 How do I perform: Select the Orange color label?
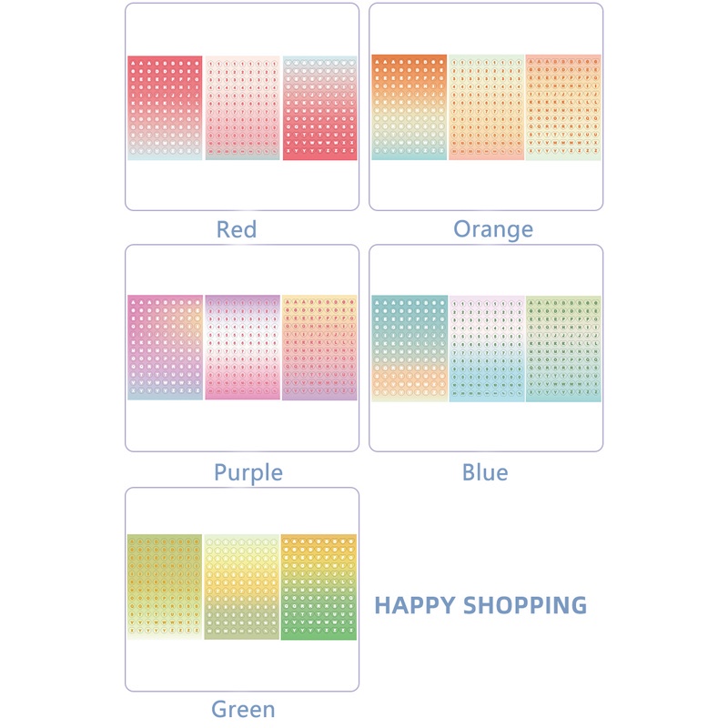[x=493, y=229]
